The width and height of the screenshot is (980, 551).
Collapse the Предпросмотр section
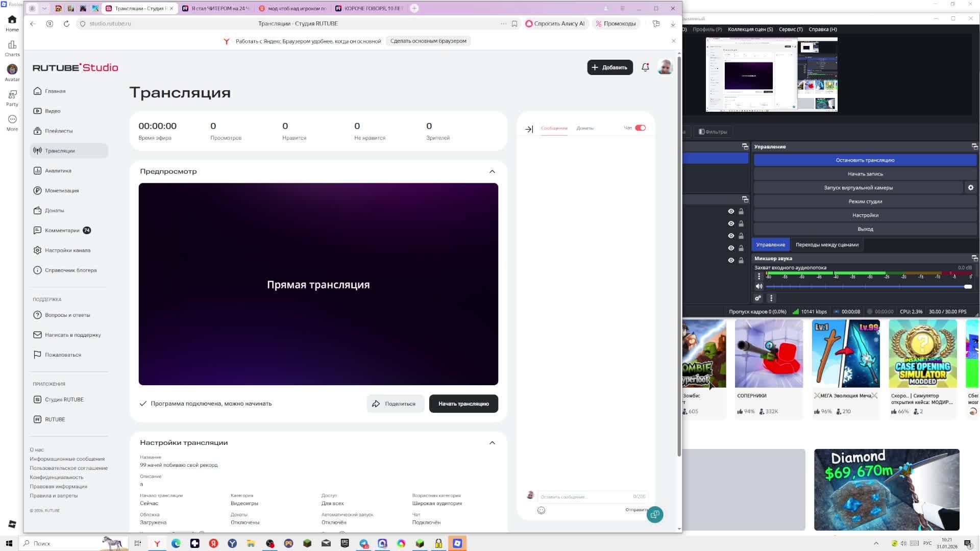[492, 171]
